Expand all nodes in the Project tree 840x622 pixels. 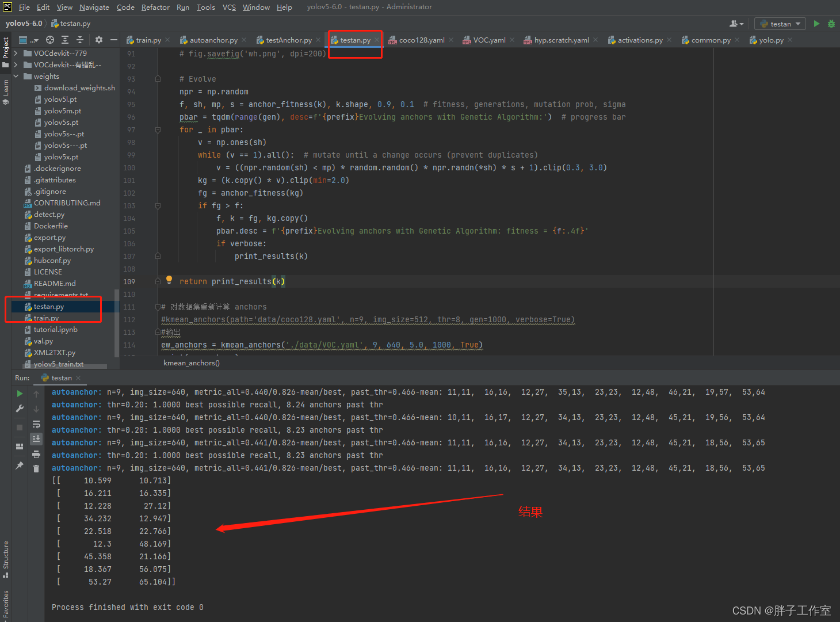65,40
